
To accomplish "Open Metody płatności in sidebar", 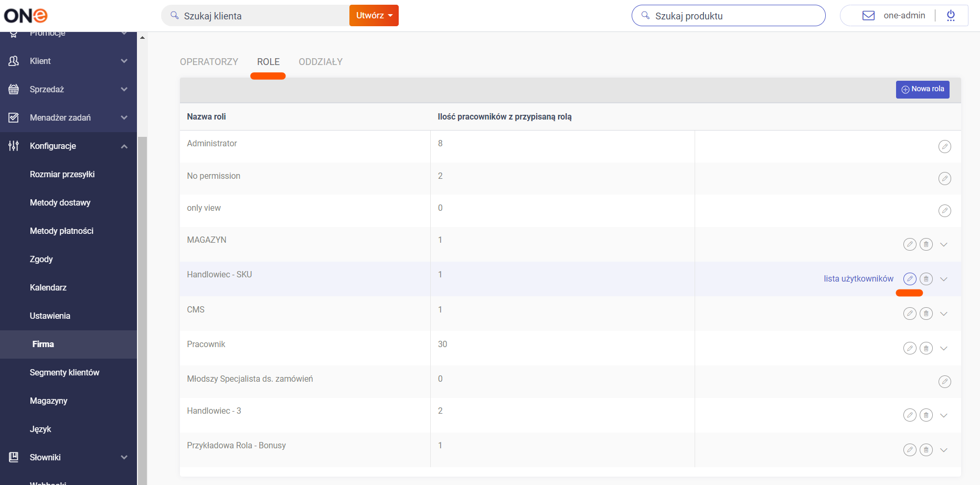I will point(62,231).
